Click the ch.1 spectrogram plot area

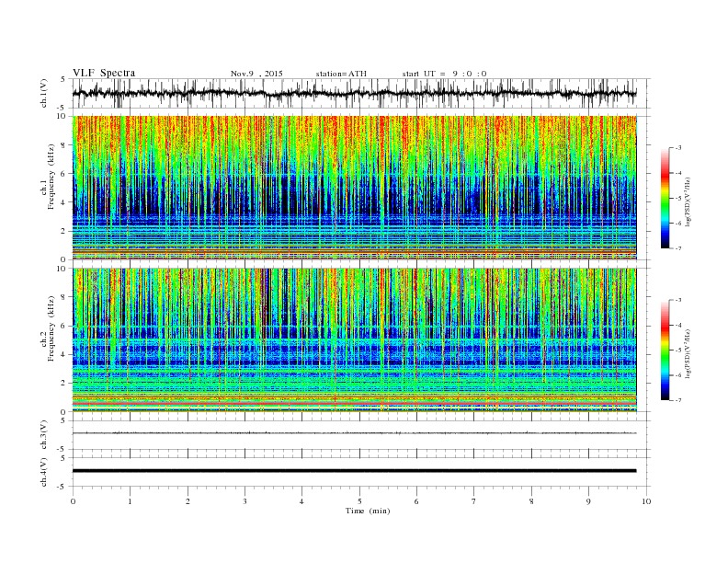click(x=355, y=188)
